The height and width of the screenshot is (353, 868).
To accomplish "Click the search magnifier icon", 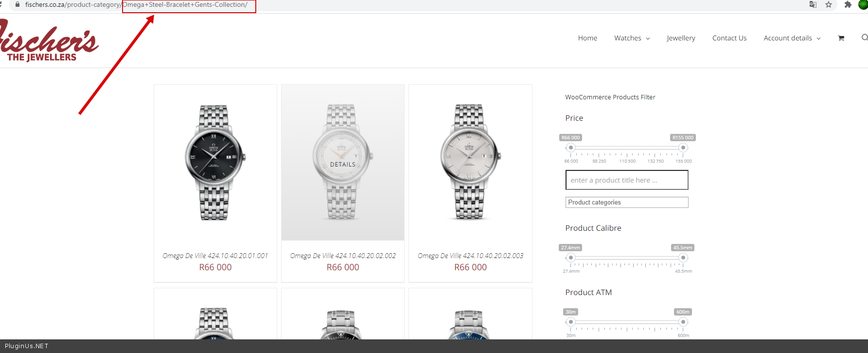I will click(864, 37).
